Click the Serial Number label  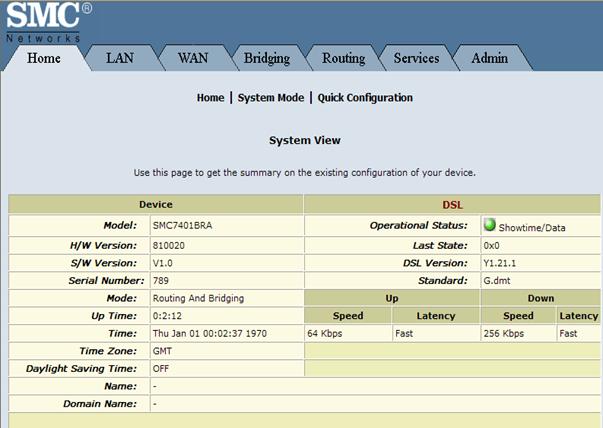(x=106, y=281)
